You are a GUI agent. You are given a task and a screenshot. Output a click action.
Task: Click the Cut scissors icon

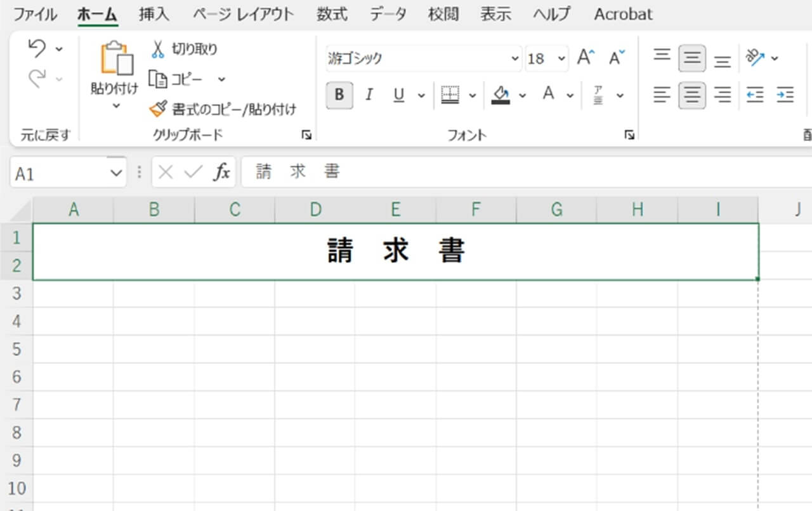(x=159, y=49)
